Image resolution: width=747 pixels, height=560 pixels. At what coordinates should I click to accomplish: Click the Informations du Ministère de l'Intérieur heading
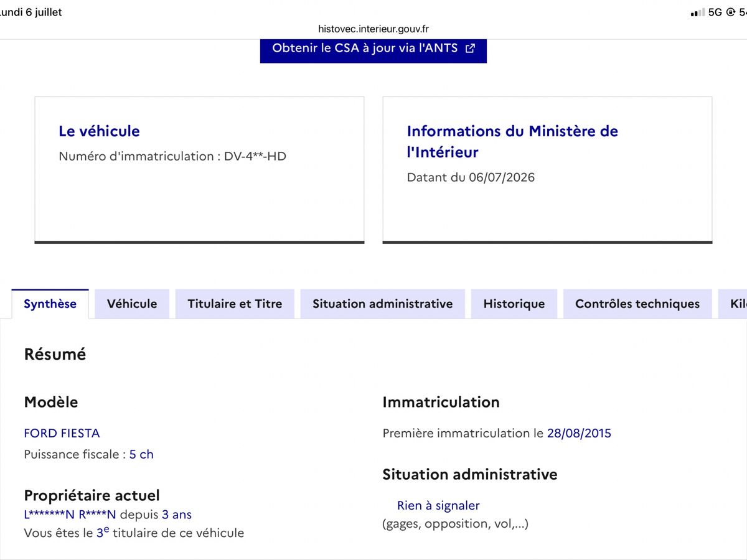[x=512, y=141]
